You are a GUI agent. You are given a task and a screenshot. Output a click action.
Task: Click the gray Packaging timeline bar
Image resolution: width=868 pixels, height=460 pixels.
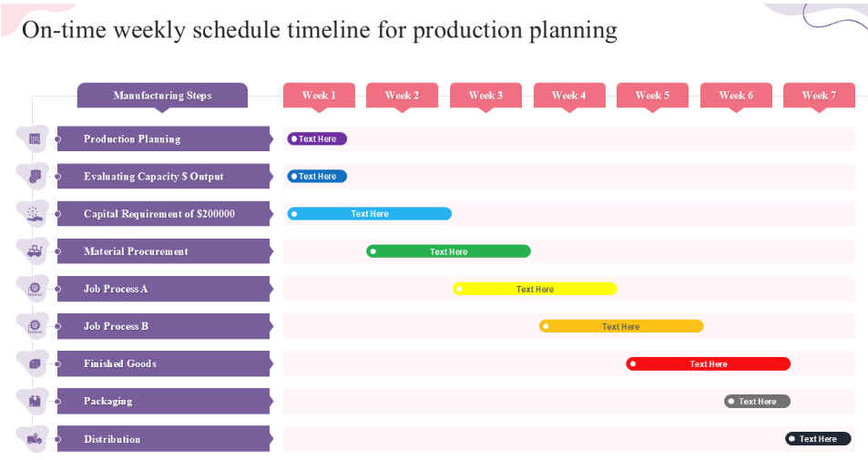pos(757,401)
